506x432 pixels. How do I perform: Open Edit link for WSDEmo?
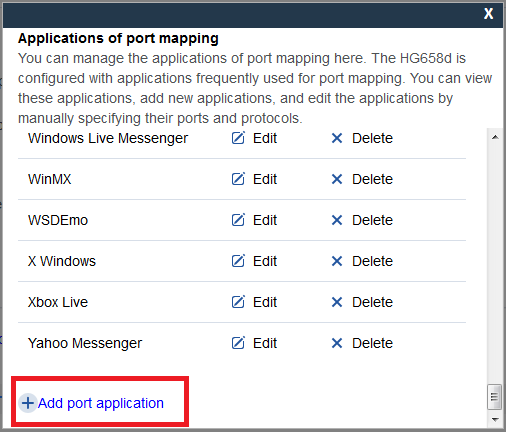[265, 220]
